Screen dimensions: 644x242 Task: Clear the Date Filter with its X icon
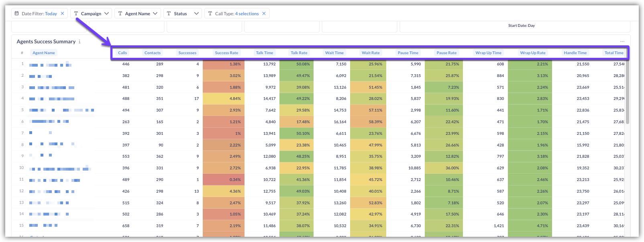coord(62,14)
